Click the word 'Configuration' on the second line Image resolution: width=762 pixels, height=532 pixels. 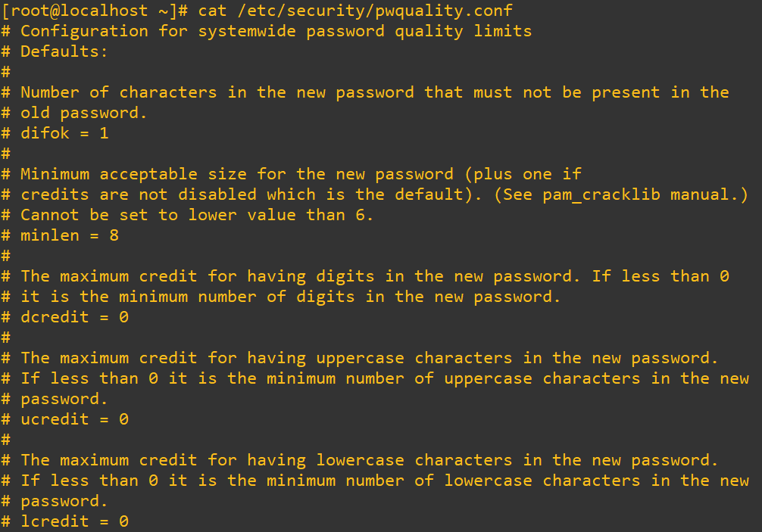(83, 31)
